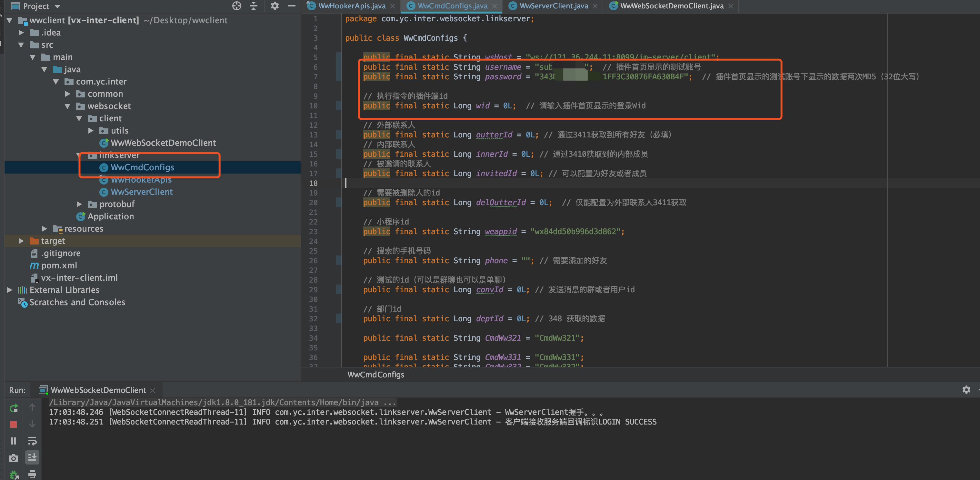This screenshot has width=980, height=480.
Task: Close the WwWebSocketDemoClient run tab
Action: click(153, 390)
